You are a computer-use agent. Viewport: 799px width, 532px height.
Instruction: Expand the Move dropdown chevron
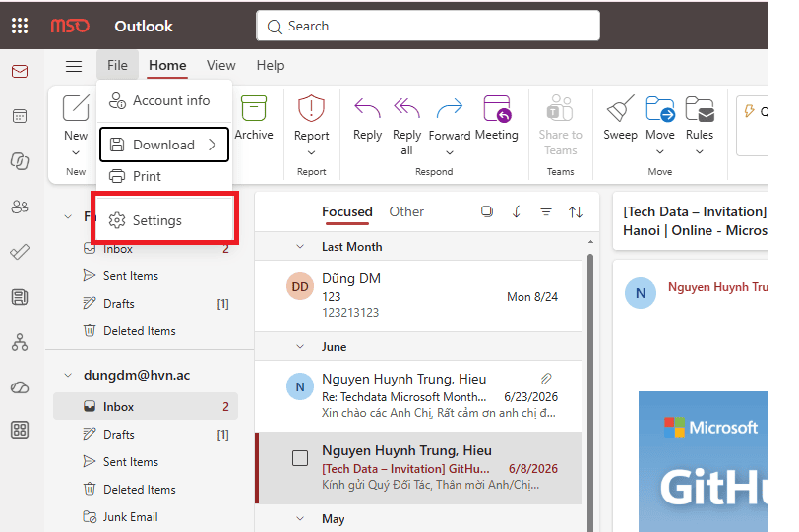(660, 151)
